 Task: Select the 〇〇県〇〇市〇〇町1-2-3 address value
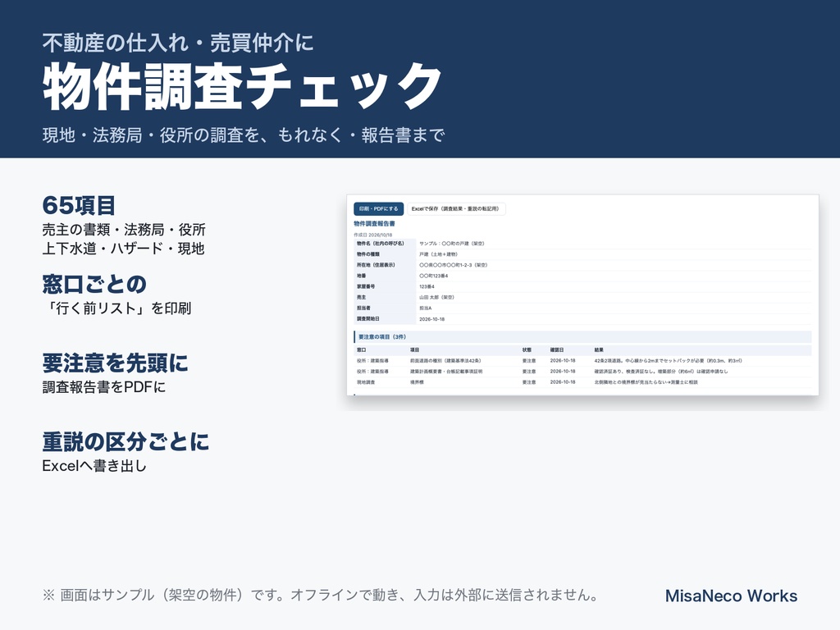[x=453, y=265]
